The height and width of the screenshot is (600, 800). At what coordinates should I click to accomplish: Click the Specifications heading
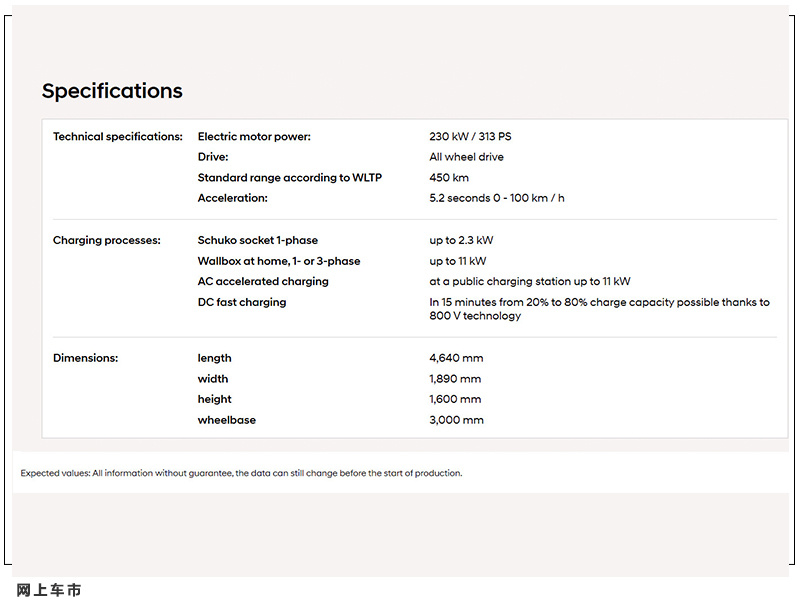[112, 91]
